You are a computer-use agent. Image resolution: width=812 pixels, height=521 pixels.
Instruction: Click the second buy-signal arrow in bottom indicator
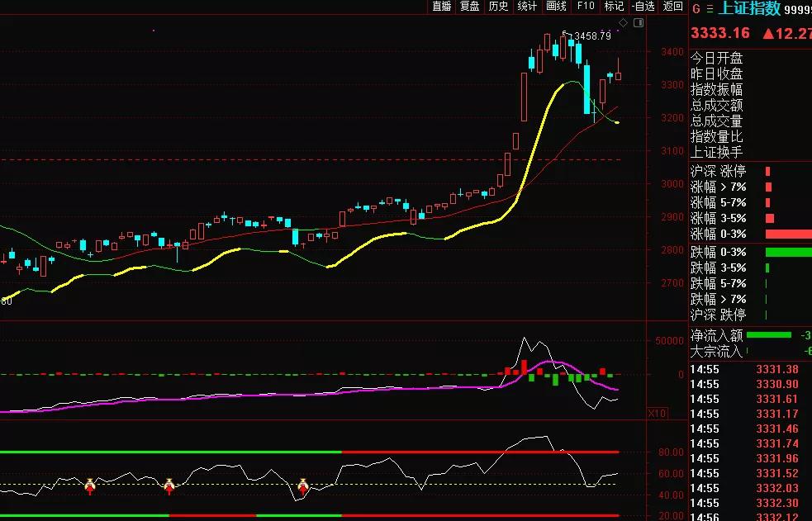click(169, 485)
